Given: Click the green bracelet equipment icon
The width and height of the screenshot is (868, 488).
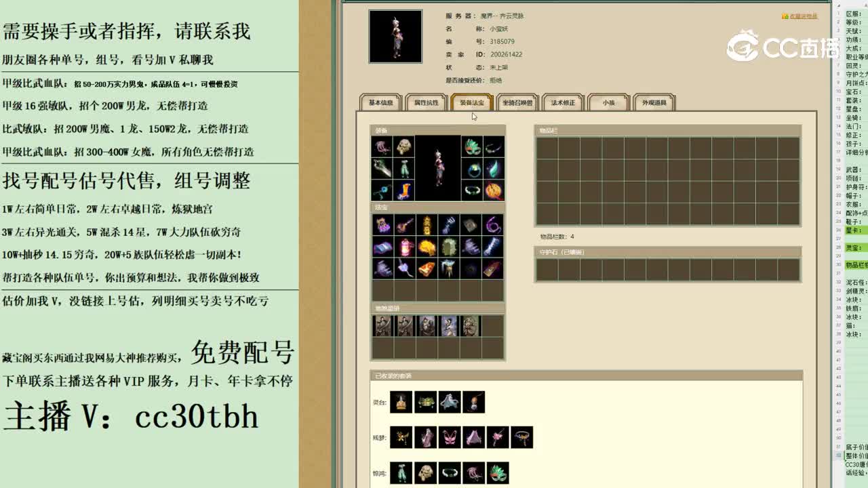Looking at the screenshot, I should click(472, 190).
